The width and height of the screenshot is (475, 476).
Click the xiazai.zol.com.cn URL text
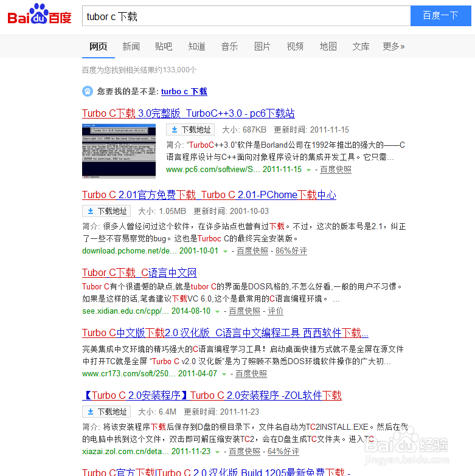(x=125, y=452)
